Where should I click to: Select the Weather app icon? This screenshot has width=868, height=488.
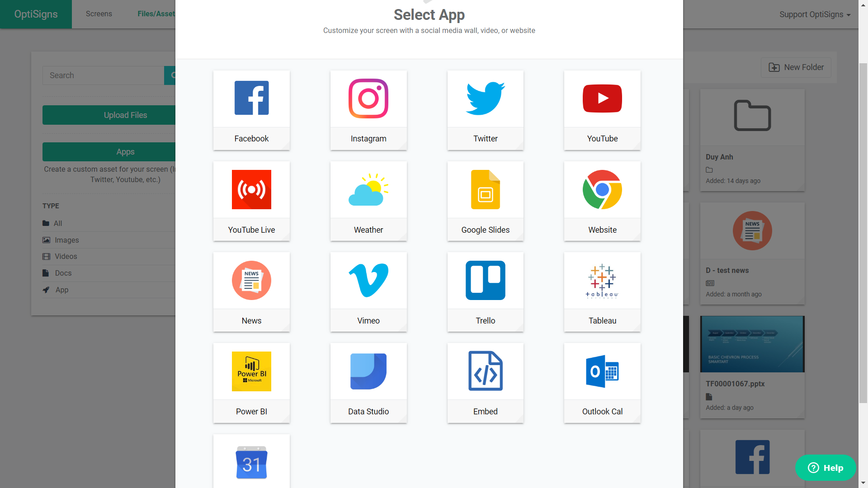[368, 189]
